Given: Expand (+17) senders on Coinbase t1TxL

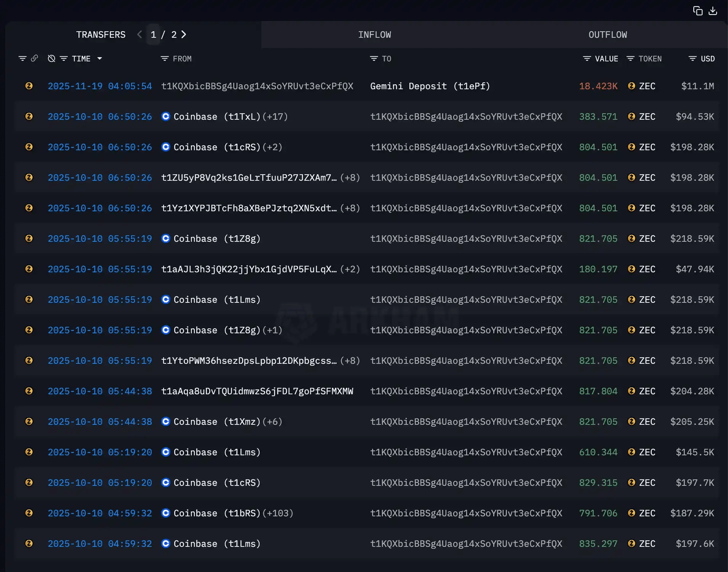Looking at the screenshot, I should (275, 117).
